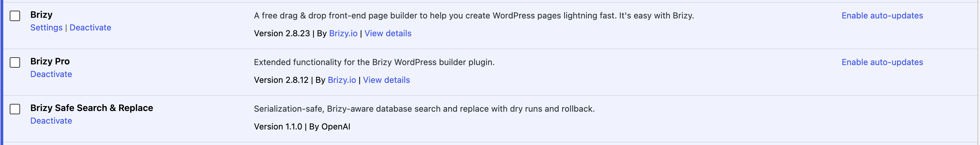The height and width of the screenshot is (145, 980).
Task: View details of Brizy Pro version 2.8.12
Action: 386,80
